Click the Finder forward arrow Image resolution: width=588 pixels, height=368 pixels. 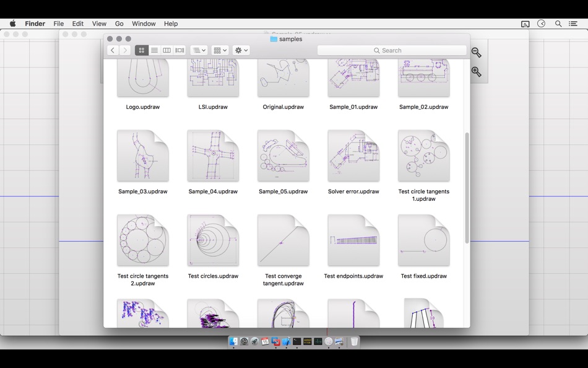pyautogui.click(x=125, y=50)
